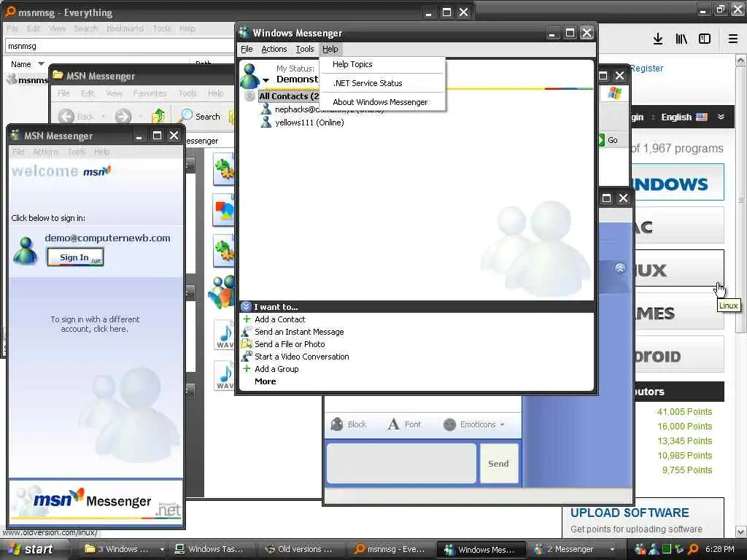
Task: Click the Everything magnifier tray icon
Action: (694, 549)
